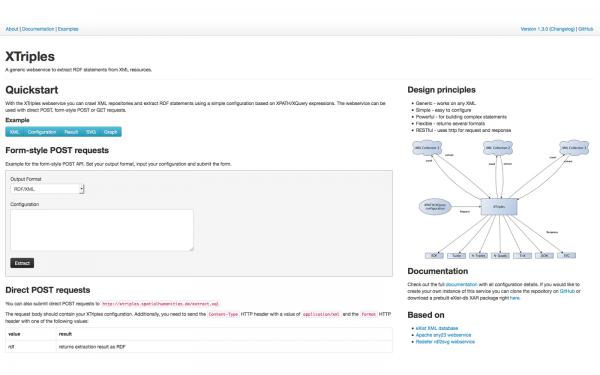Focus the Configuration text area
Image resolution: width=600 pixels, height=375 pixels.
tap(102, 230)
